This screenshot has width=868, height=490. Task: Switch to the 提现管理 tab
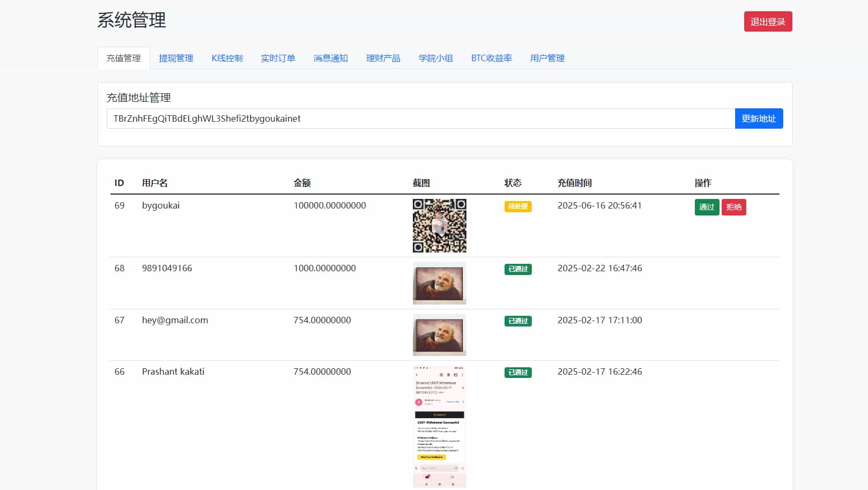pyautogui.click(x=176, y=58)
